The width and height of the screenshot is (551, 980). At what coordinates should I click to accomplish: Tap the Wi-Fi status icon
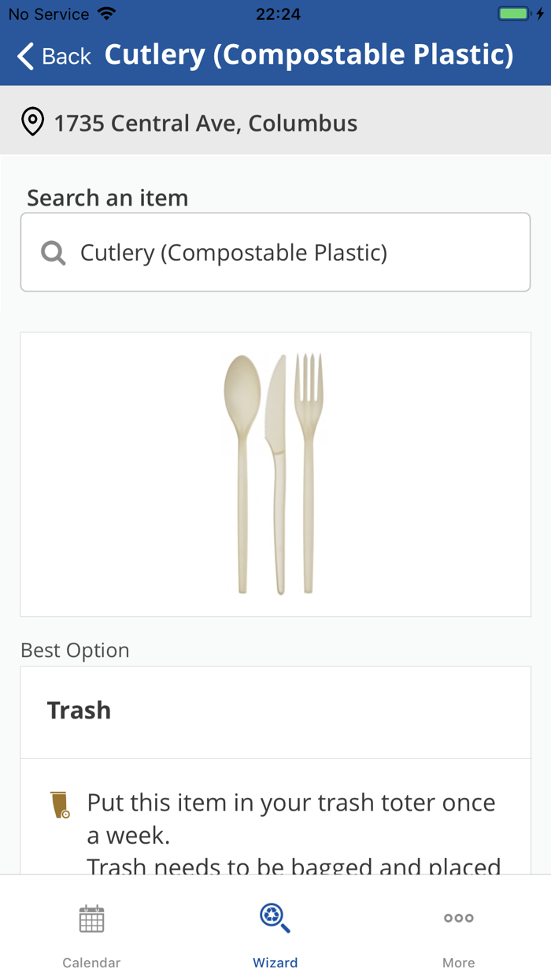(x=105, y=14)
